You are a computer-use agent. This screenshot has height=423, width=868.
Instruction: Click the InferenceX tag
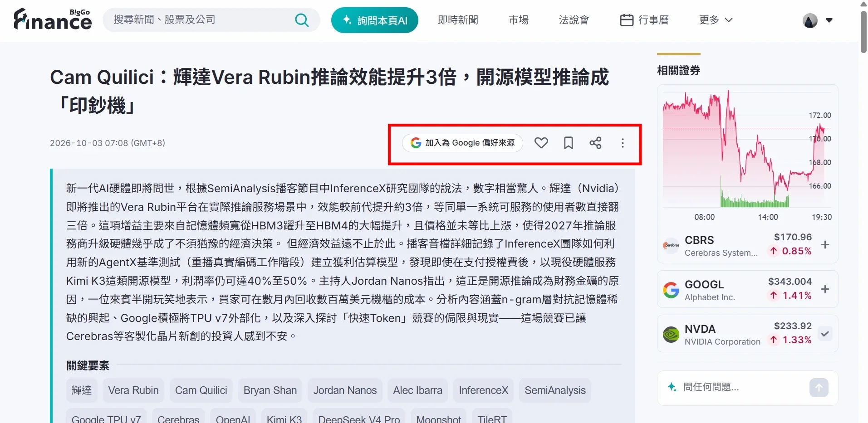(483, 390)
